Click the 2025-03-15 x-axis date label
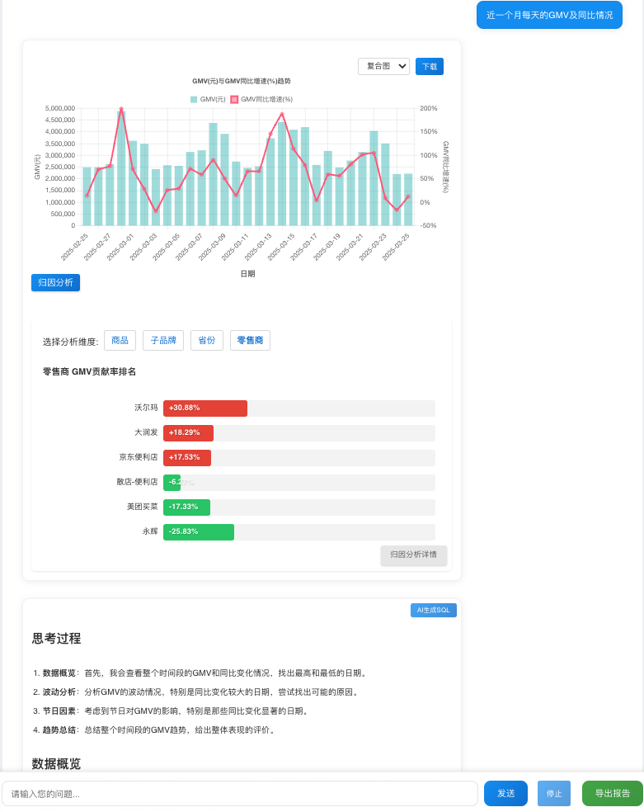The width and height of the screenshot is (644, 812). click(280, 247)
